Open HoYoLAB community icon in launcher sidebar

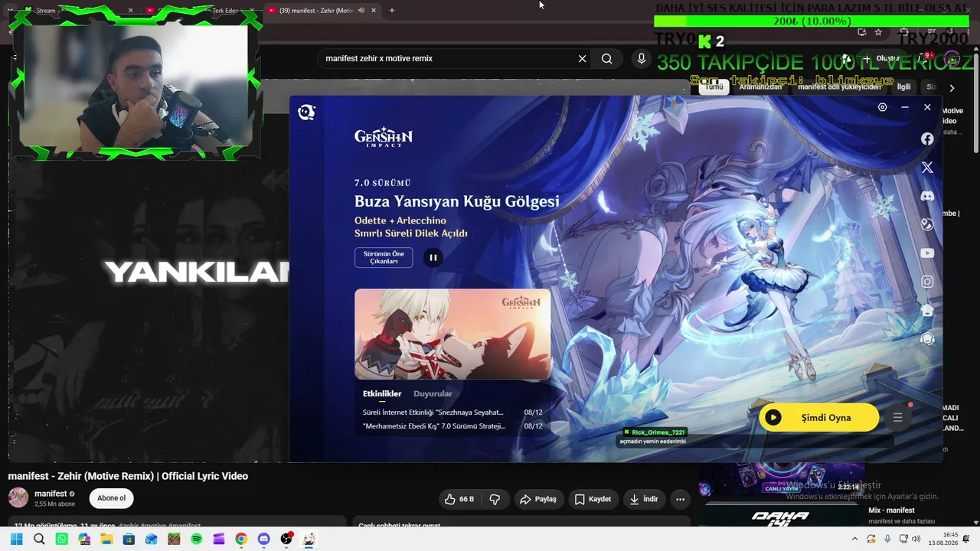click(x=927, y=310)
